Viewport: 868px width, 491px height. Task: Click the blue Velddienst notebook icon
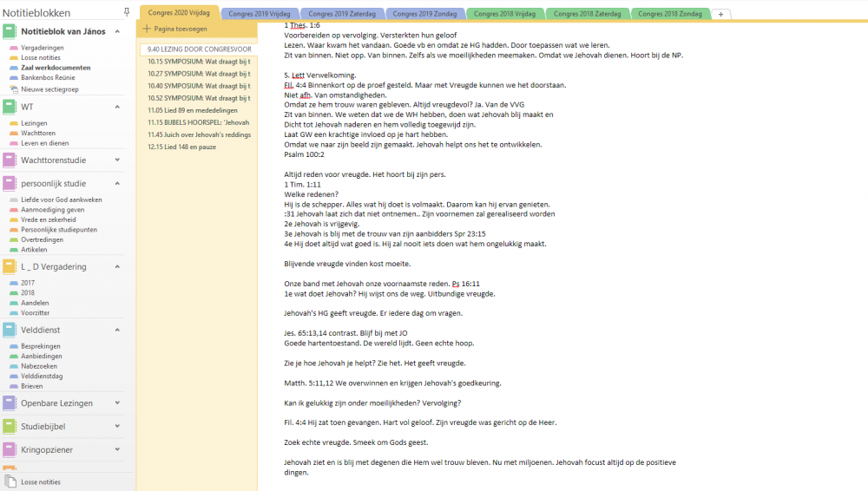[x=10, y=330]
